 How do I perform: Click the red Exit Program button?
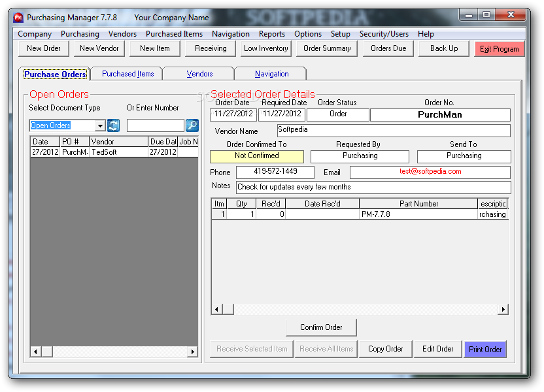(x=500, y=49)
